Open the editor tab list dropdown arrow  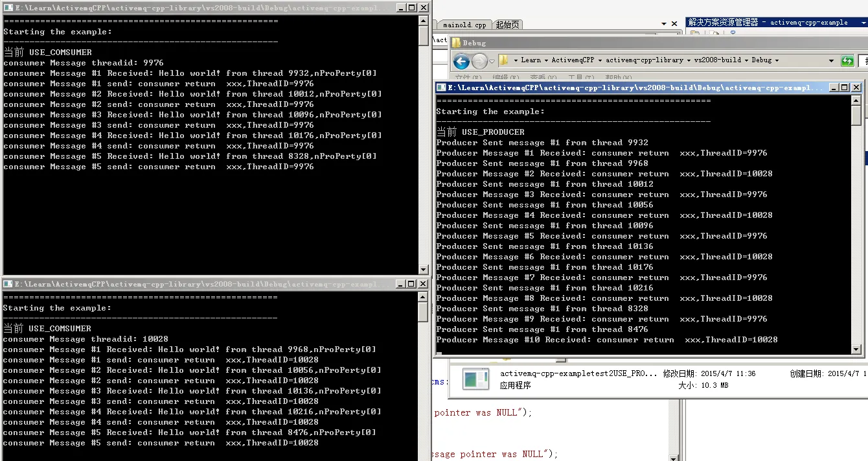[x=664, y=23]
